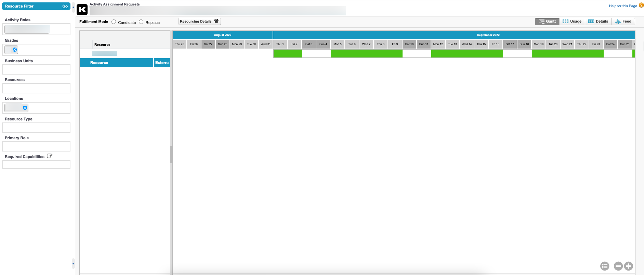
Task: Collapse the Resource Filter panel with the top arrow
Action: (x=73, y=7)
